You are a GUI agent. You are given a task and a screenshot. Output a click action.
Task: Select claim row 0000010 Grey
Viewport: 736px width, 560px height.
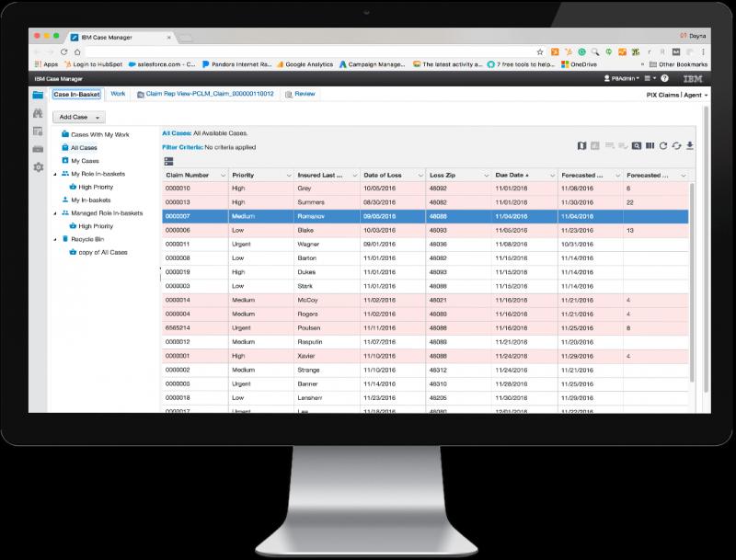425,189
